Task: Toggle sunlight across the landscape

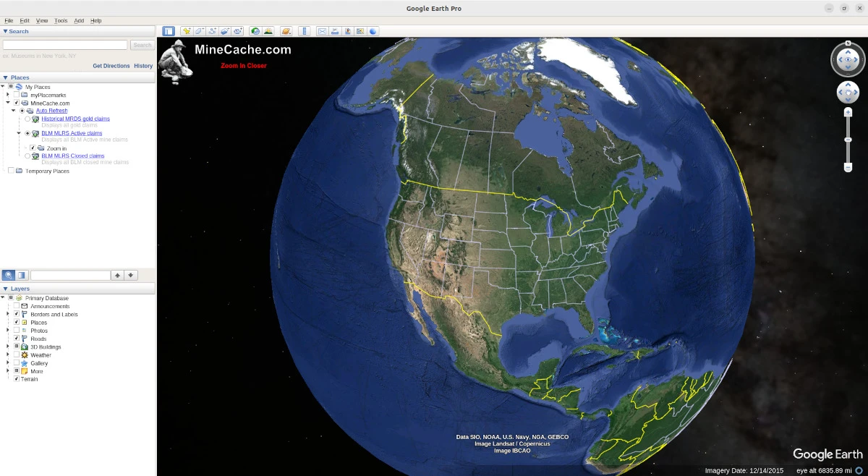Action: pyautogui.click(x=268, y=31)
